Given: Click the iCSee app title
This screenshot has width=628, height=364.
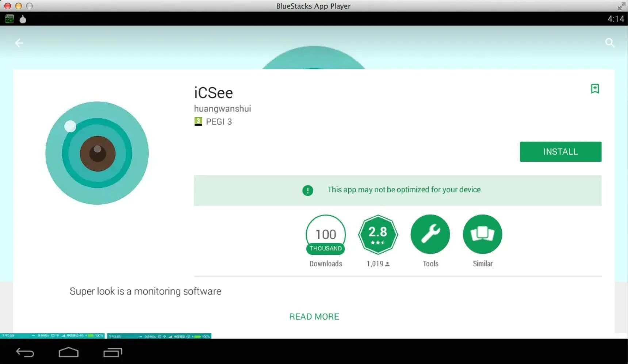Looking at the screenshot, I should 213,93.
